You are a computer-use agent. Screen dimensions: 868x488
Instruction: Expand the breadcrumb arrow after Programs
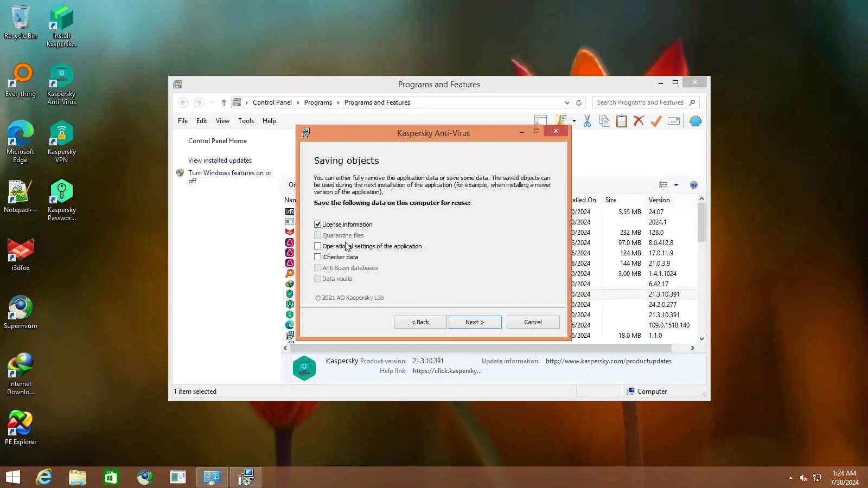(337, 102)
